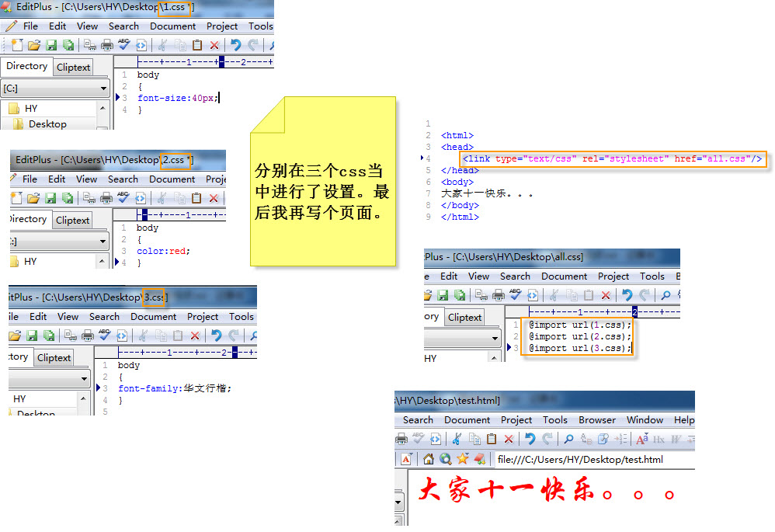Screen dimensions: 775x532
Task: Save the current 1.css document
Action: [51, 44]
